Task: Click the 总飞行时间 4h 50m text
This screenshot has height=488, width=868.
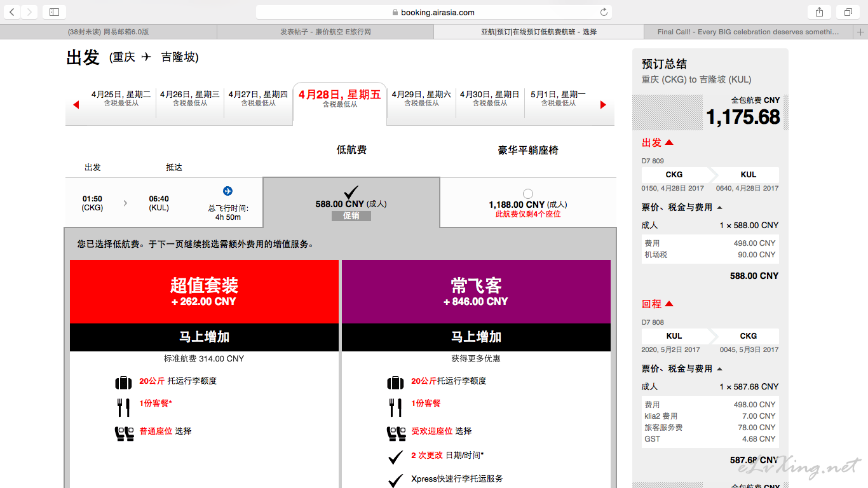Action: coord(228,213)
